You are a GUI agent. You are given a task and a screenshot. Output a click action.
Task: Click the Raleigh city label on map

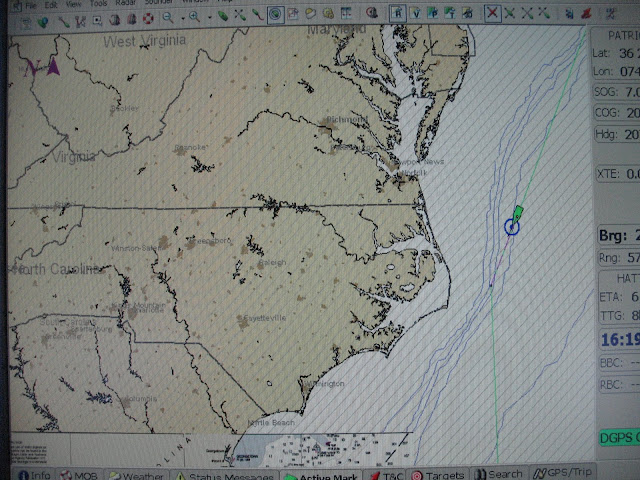273,262
